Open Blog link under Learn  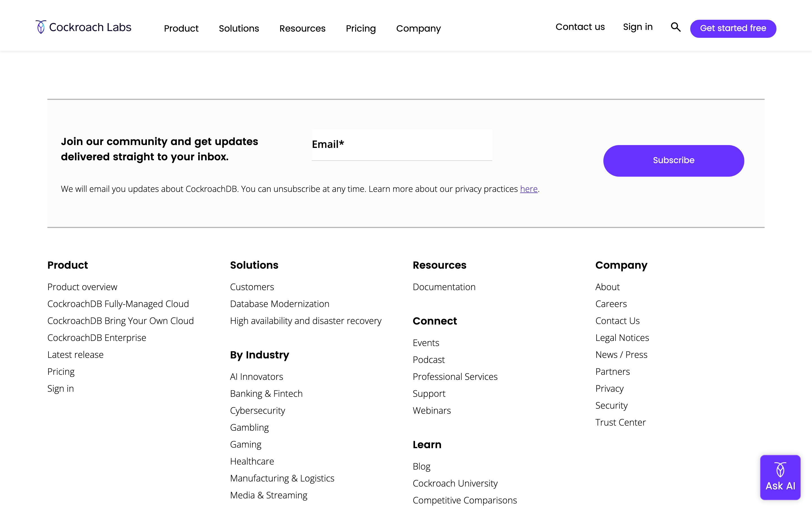click(x=422, y=466)
